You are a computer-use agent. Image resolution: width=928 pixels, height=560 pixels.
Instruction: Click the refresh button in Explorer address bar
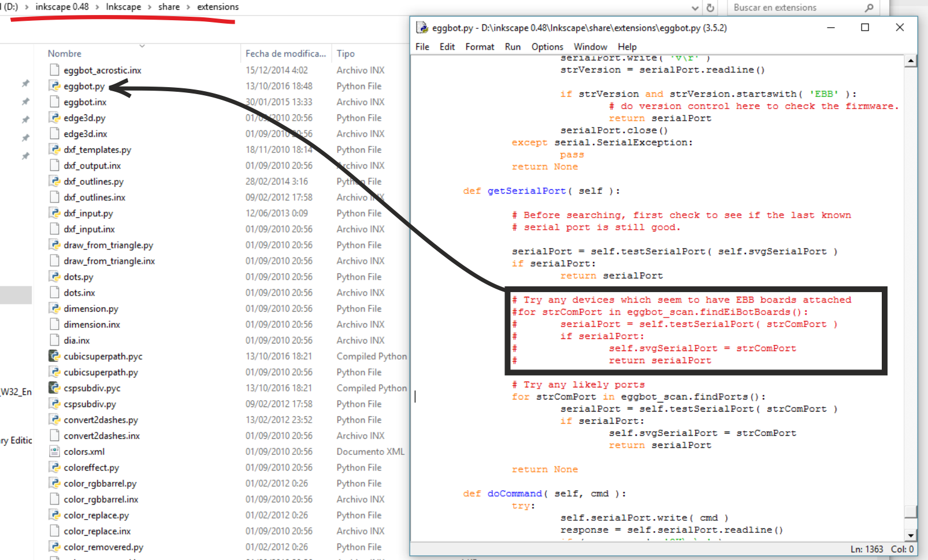(x=710, y=8)
